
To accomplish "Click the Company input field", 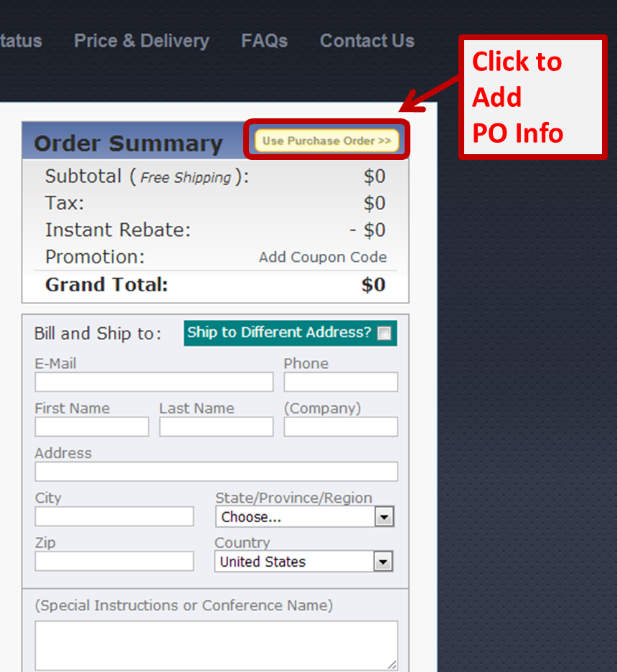I will coord(340,427).
